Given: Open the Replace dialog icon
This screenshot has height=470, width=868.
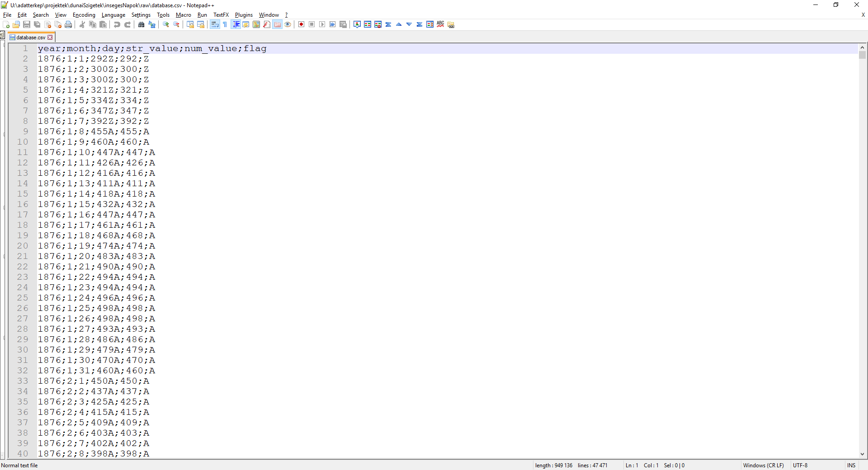Looking at the screenshot, I should (152, 24).
